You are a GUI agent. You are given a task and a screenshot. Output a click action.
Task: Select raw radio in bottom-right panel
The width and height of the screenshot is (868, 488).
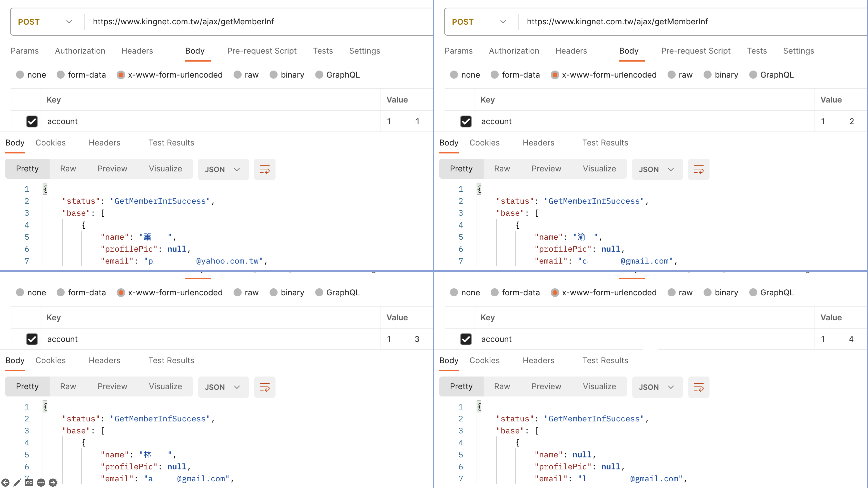672,293
